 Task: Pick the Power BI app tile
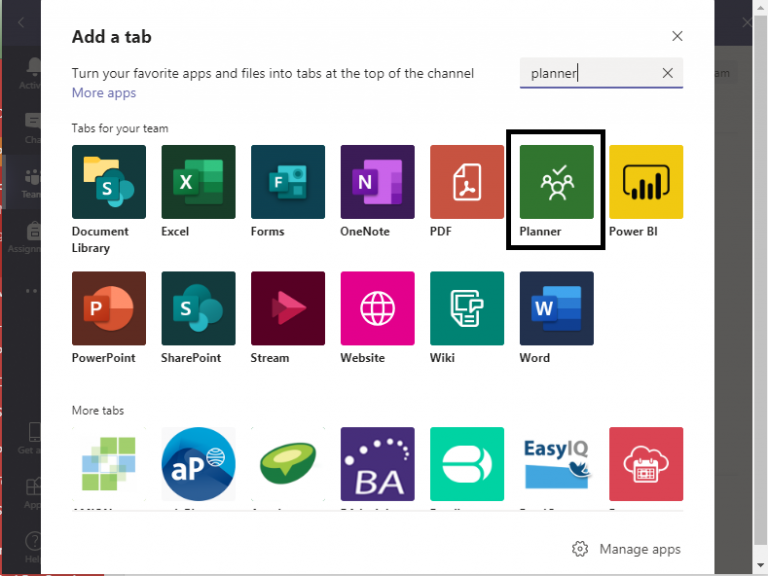coord(646,182)
